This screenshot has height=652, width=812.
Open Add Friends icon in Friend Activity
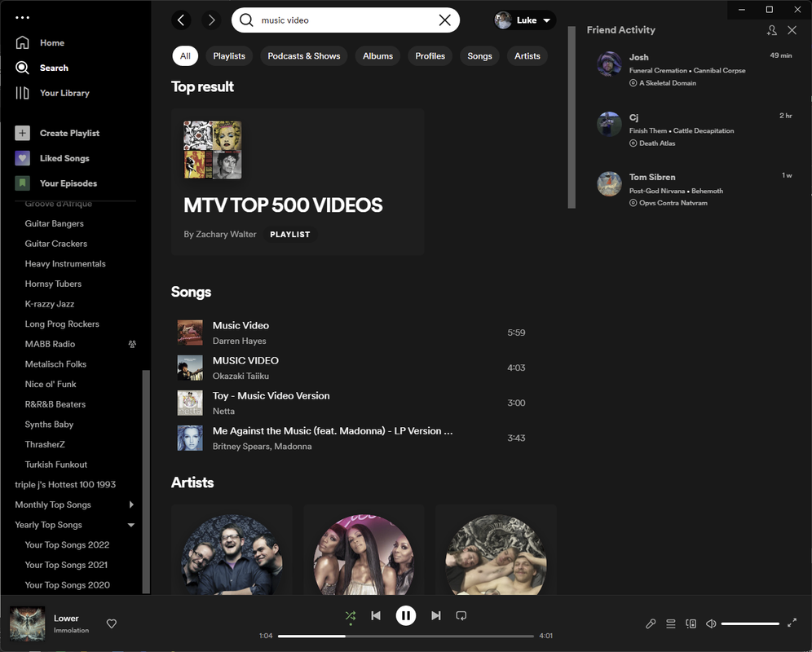771,30
